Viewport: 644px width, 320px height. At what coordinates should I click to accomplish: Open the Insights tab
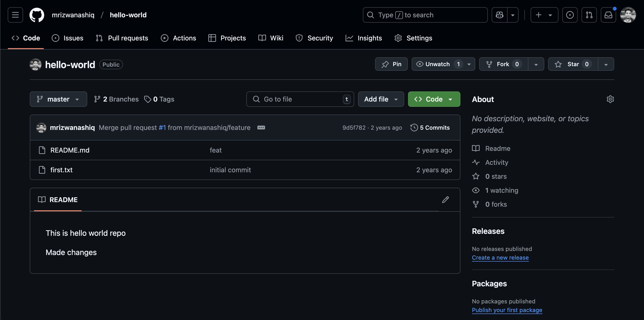click(x=364, y=38)
